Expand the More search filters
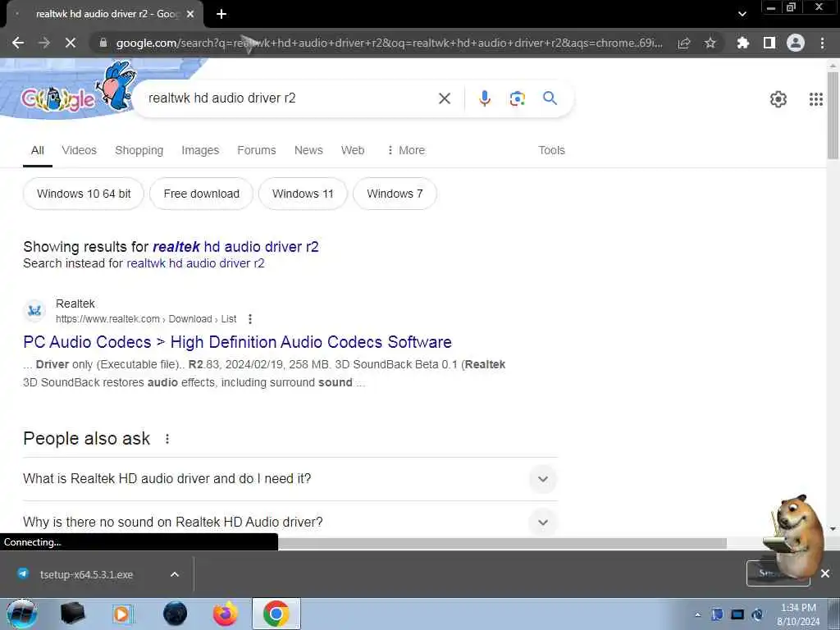Screen dimensions: 840x630 [406, 151]
